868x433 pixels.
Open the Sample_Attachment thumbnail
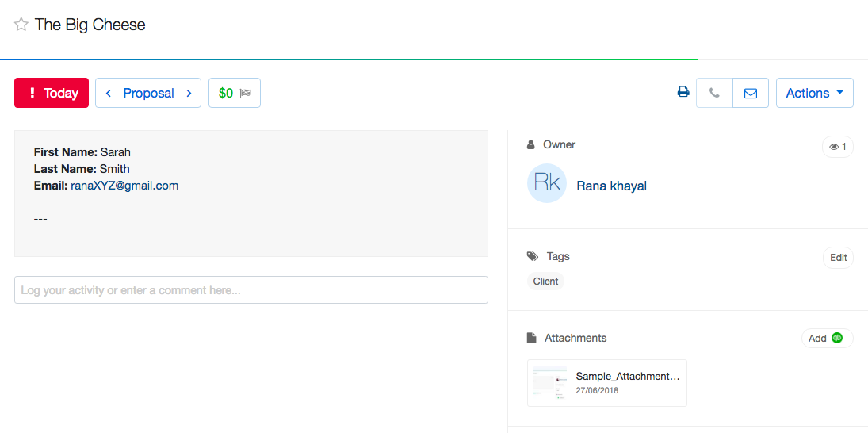[550, 383]
